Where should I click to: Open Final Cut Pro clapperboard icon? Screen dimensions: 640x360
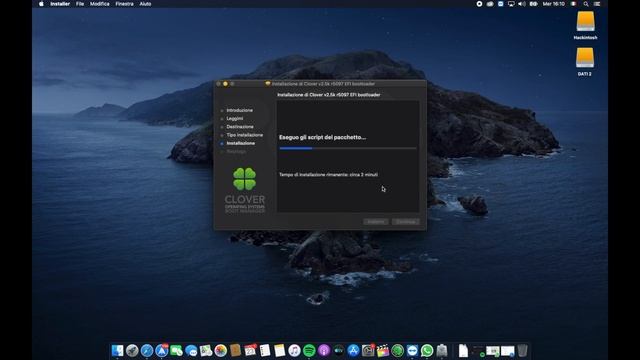(x=383, y=351)
